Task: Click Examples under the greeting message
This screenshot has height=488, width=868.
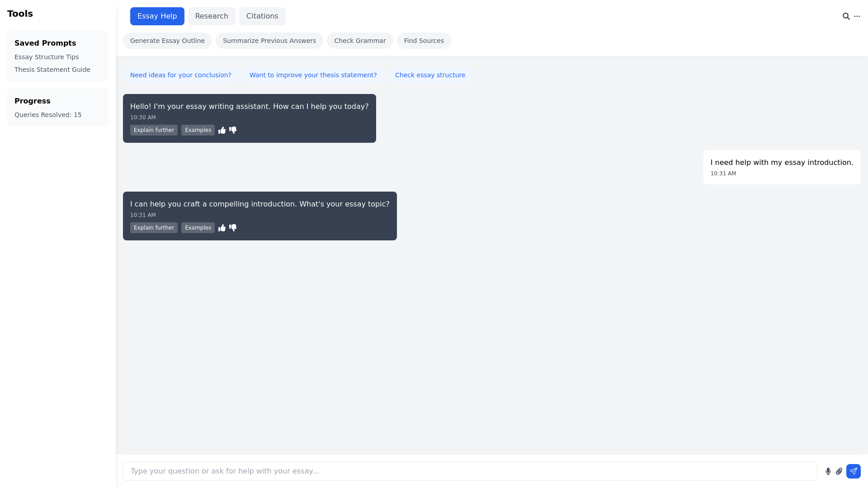Action: [198, 130]
